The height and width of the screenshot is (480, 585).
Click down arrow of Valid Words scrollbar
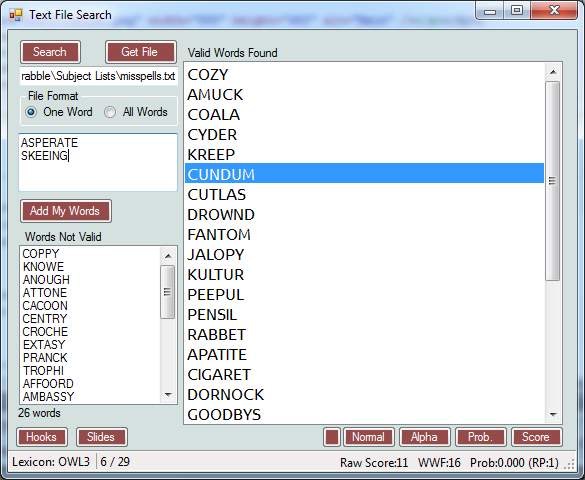553,415
